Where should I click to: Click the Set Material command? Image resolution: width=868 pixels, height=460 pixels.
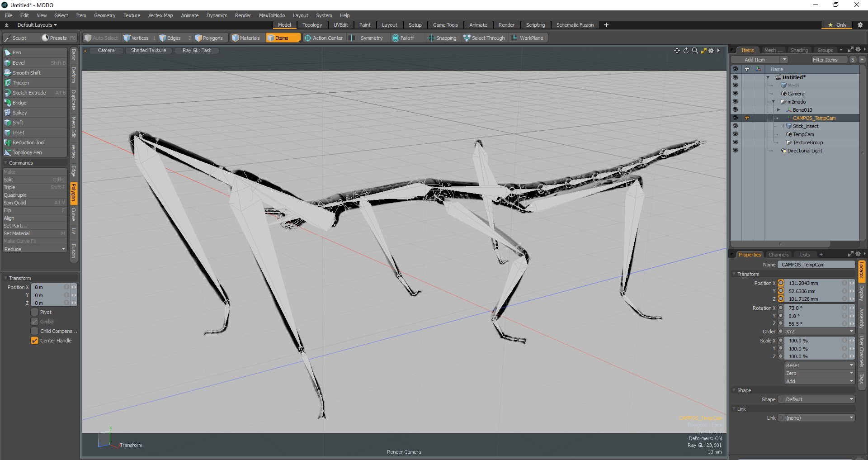pyautogui.click(x=35, y=233)
